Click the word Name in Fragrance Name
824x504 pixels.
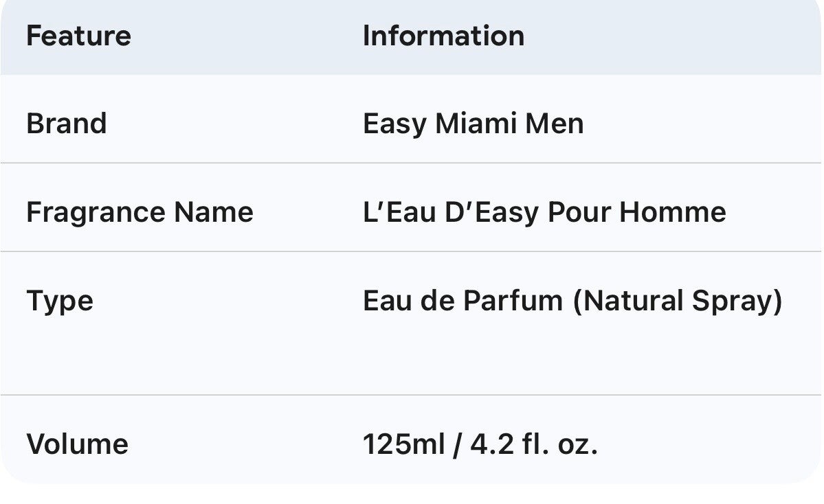click(213, 212)
